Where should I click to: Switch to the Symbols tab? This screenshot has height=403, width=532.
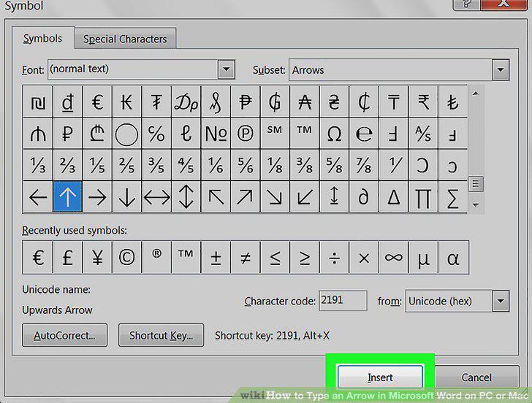[42, 38]
